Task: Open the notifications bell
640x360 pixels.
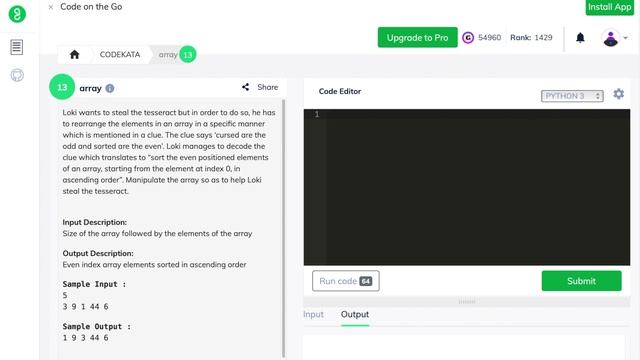Action: click(x=580, y=38)
